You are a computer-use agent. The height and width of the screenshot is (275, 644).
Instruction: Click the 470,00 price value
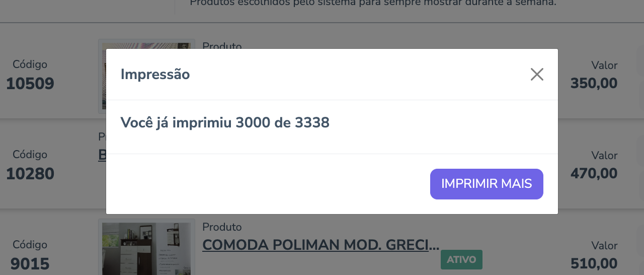tap(594, 174)
